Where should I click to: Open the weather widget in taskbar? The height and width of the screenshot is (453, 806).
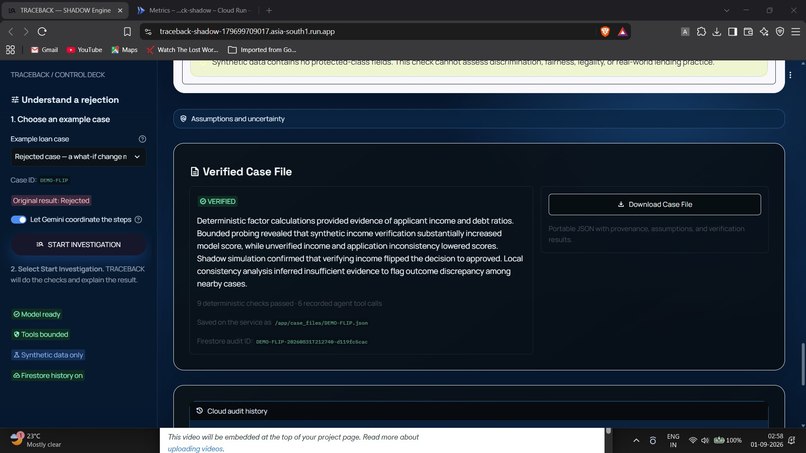[36, 440]
